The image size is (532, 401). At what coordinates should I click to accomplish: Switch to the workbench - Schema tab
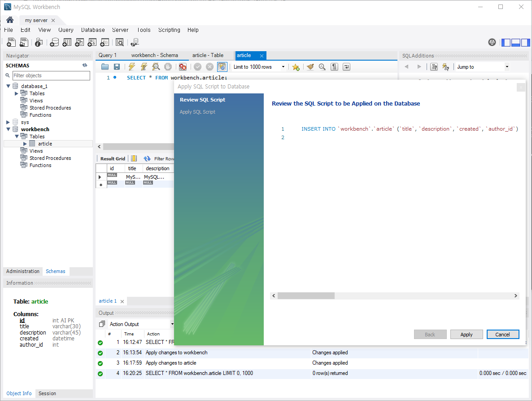pos(155,55)
